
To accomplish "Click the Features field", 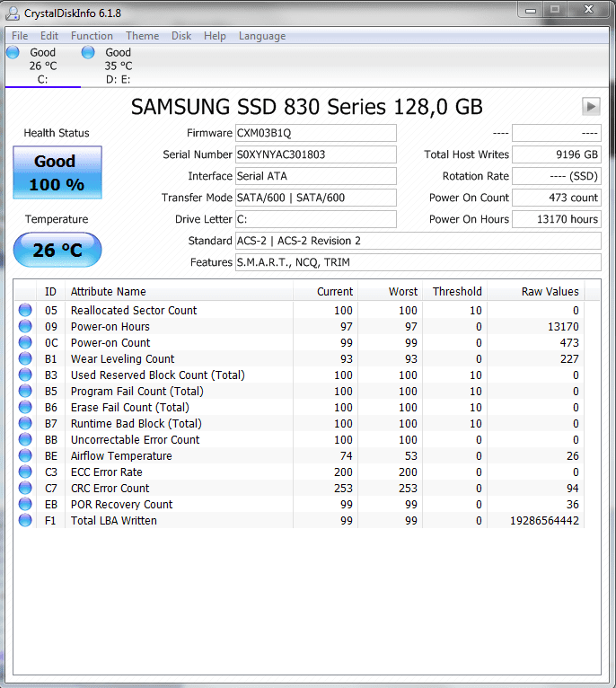I will tap(418, 262).
